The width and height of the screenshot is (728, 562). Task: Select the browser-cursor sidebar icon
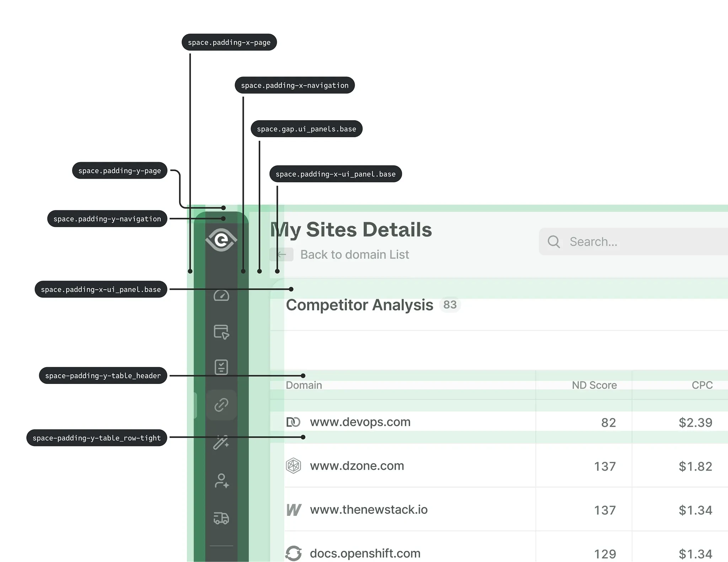pyautogui.click(x=221, y=332)
